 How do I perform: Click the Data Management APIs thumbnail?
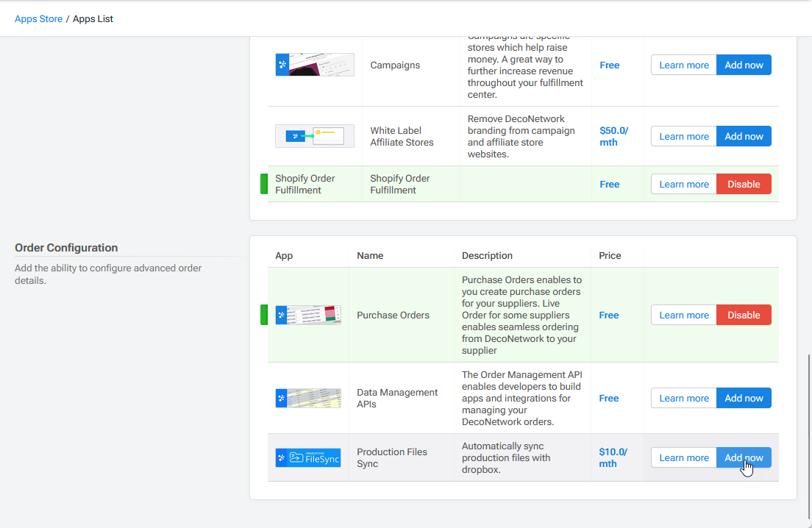(x=308, y=398)
